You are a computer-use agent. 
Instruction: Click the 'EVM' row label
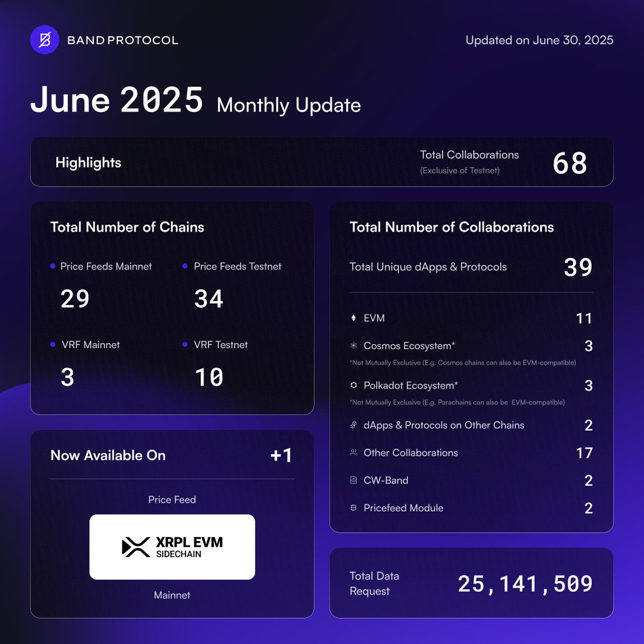tap(374, 318)
